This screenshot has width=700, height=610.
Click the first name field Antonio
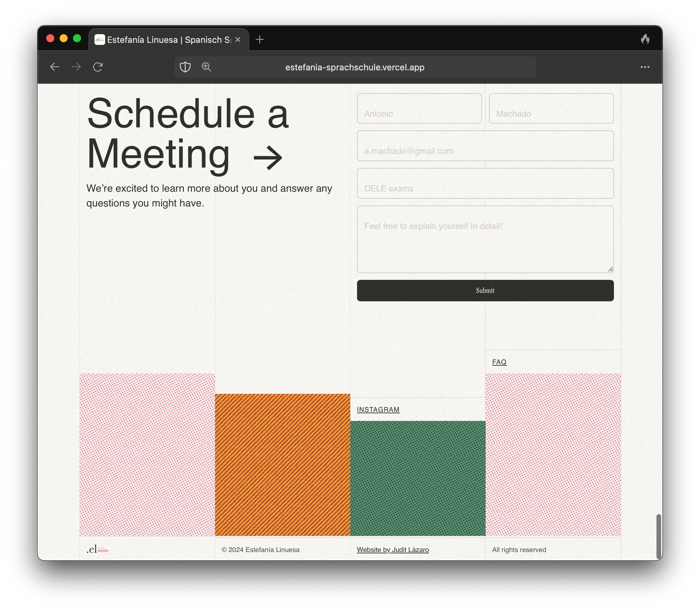(419, 109)
